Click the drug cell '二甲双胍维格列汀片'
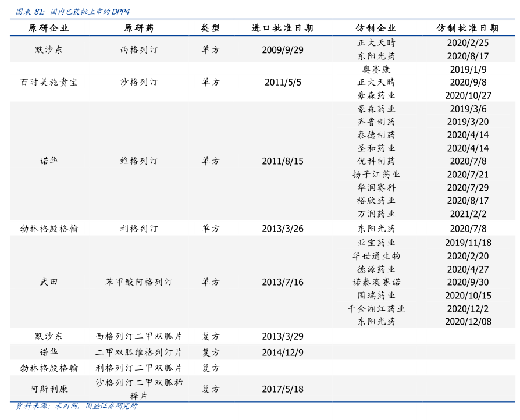 click(x=139, y=353)
